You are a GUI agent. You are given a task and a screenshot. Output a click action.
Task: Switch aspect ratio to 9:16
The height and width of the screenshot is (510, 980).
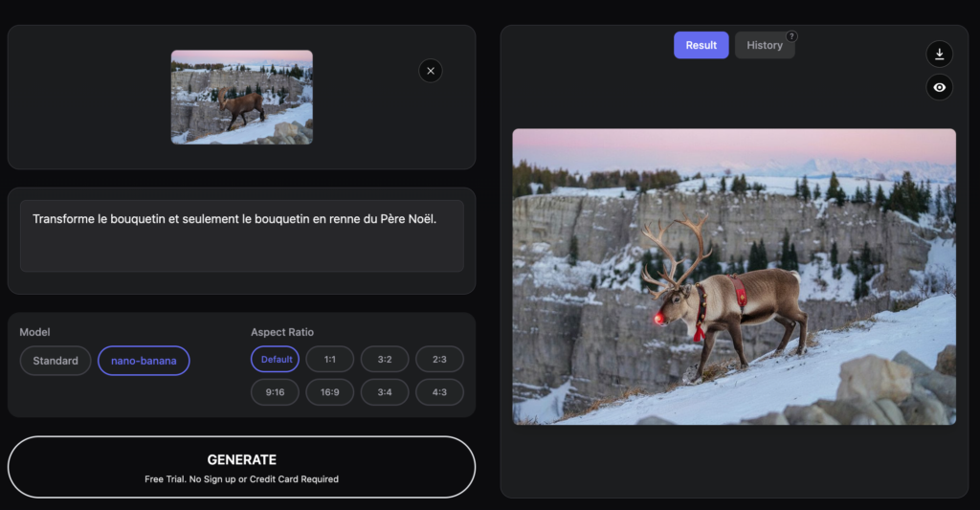[x=275, y=392]
